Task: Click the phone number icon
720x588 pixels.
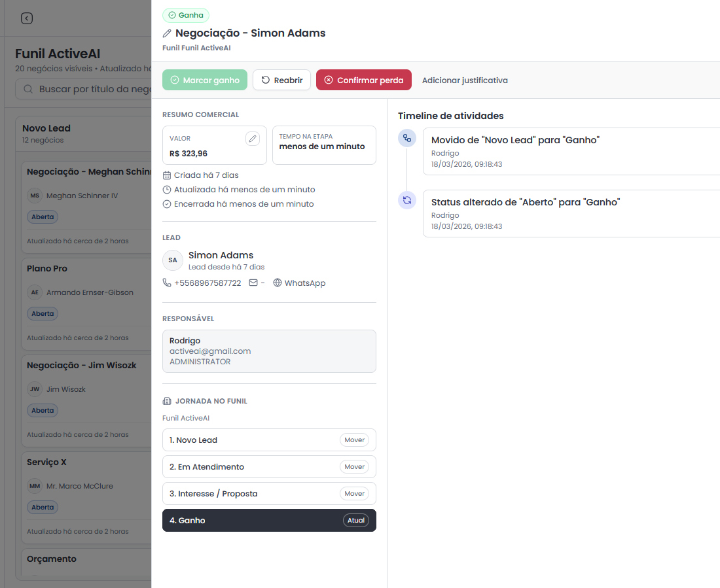Action: [x=167, y=283]
